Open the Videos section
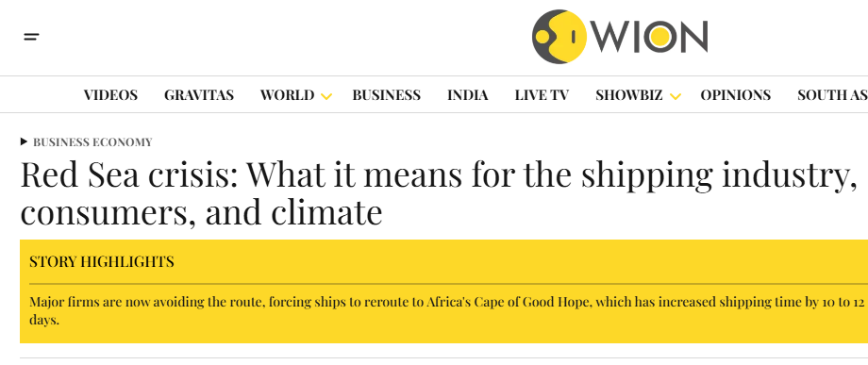This screenshot has height=365, width=868. [x=110, y=95]
